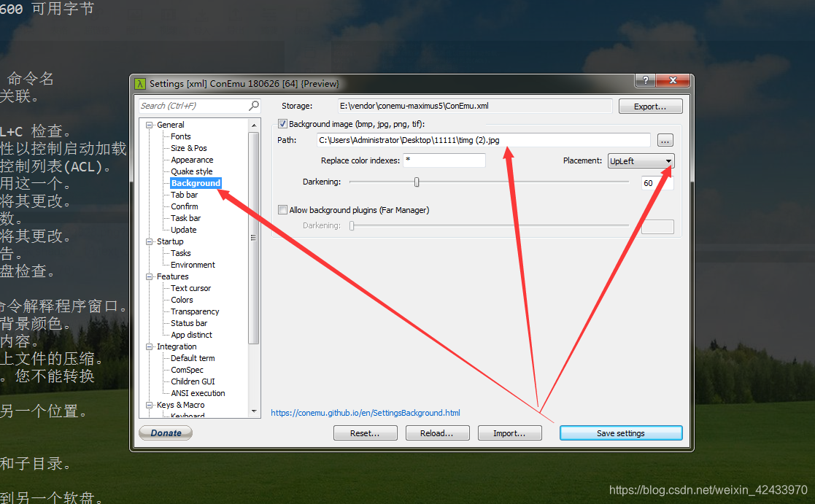Click the Replace color indexes field
Screen dimensions: 815x504
click(444, 160)
